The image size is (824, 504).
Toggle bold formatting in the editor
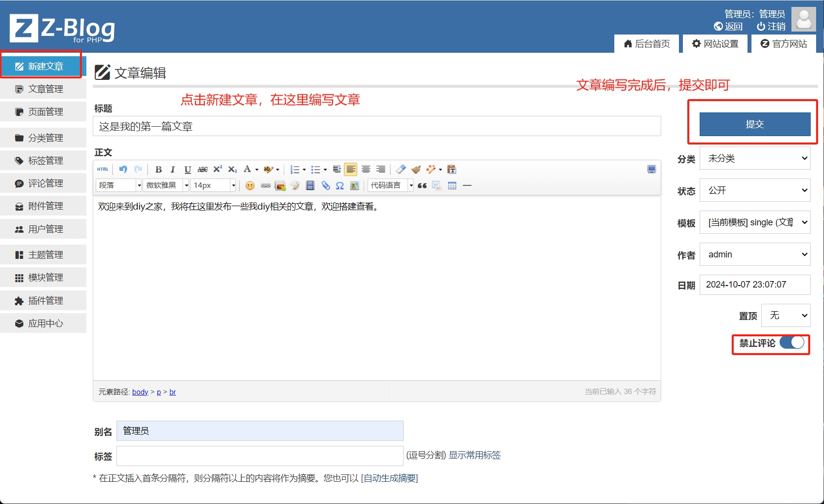pyautogui.click(x=158, y=169)
